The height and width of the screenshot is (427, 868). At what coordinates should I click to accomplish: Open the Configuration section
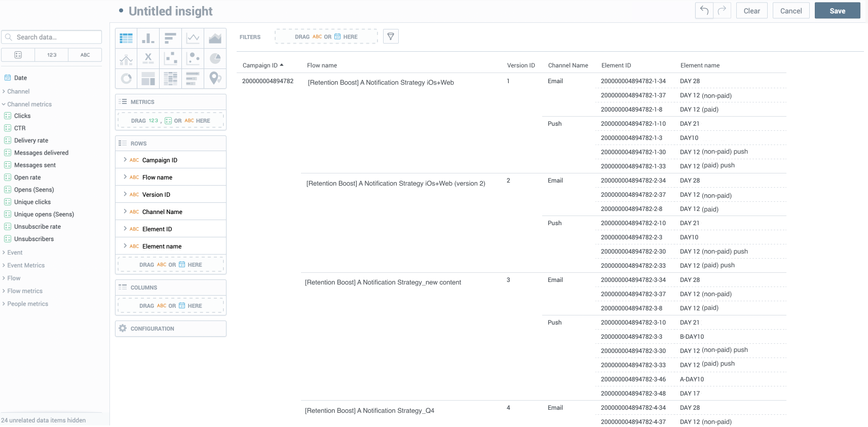(152, 329)
